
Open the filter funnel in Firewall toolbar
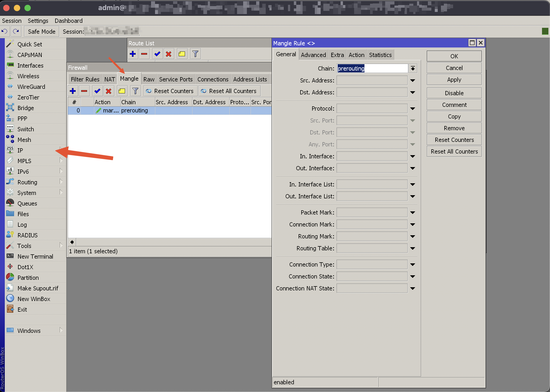[x=135, y=91]
